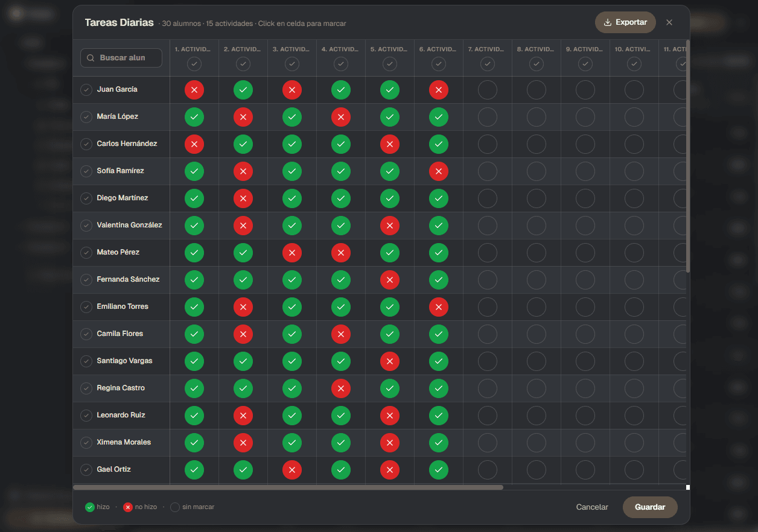Mark empty activity 7 cell for Juan García
This screenshot has width=758, height=532.
click(x=488, y=90)
